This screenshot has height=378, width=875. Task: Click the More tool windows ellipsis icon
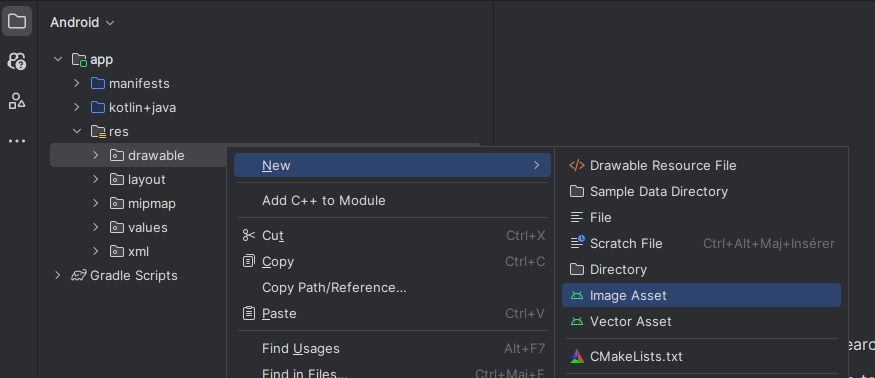pyautogui.click(x=17, y=141)
